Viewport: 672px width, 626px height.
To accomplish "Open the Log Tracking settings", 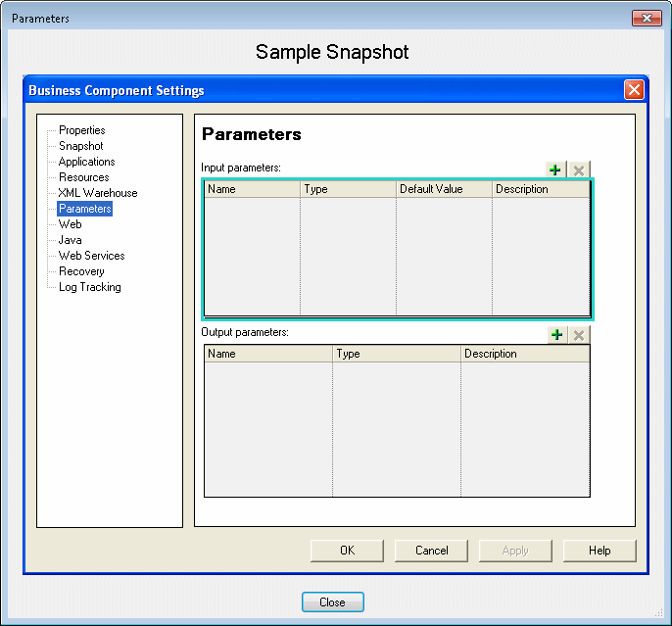I will click(89, 287).
